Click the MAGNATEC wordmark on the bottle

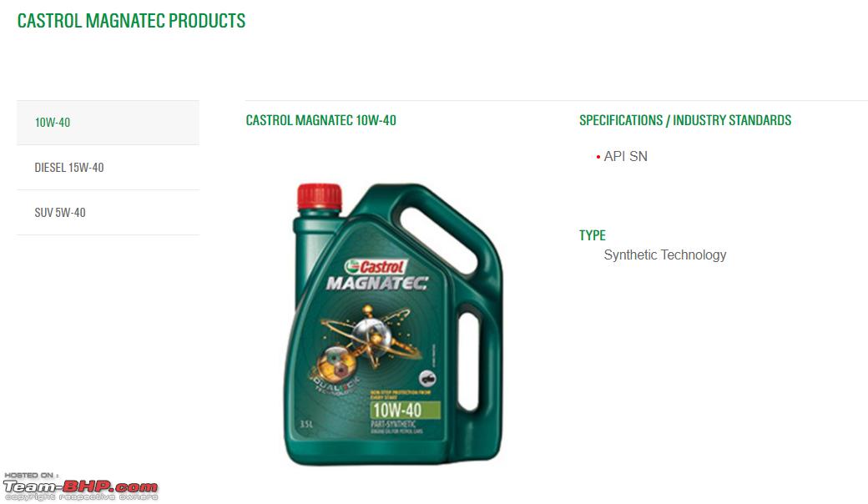pos(377,283)
